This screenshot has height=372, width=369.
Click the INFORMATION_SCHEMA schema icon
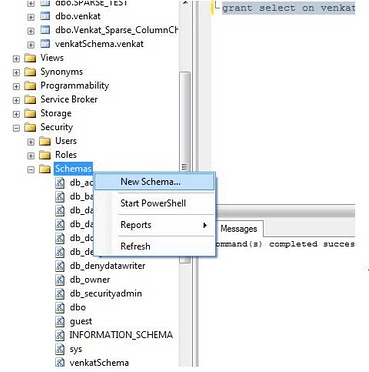click(x=60, y=335)
